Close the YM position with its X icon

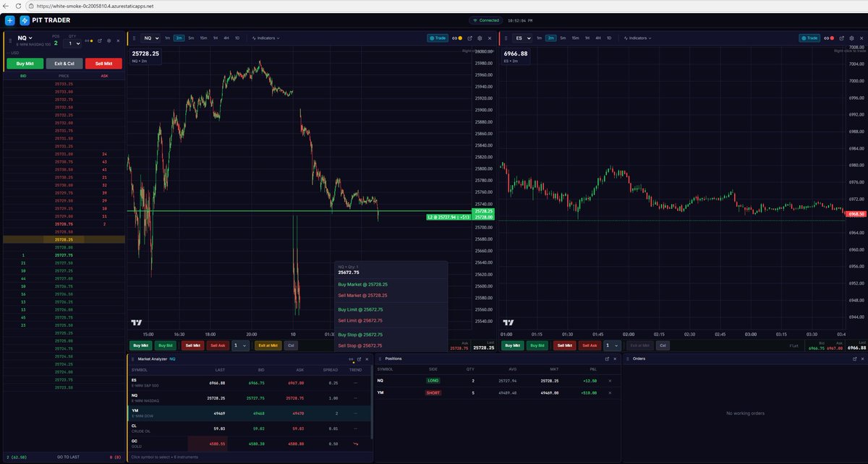pos(609,392)
